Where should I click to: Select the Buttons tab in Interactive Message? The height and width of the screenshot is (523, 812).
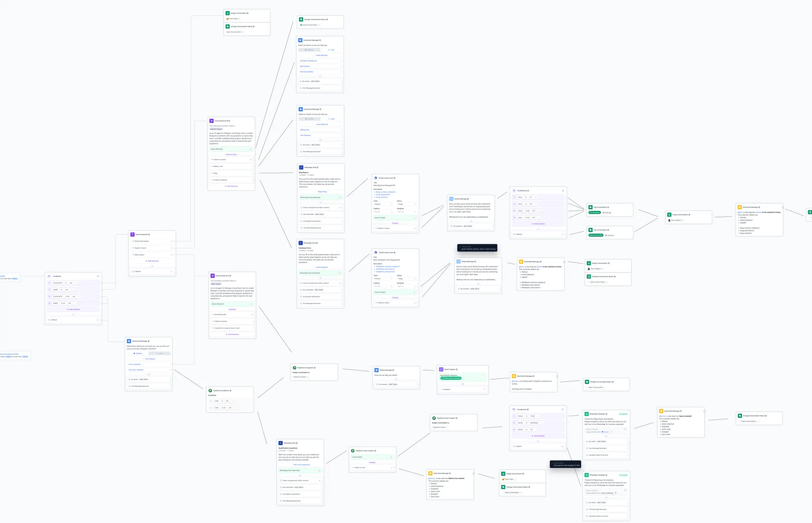pyautogui.click(x=309, y=50)
